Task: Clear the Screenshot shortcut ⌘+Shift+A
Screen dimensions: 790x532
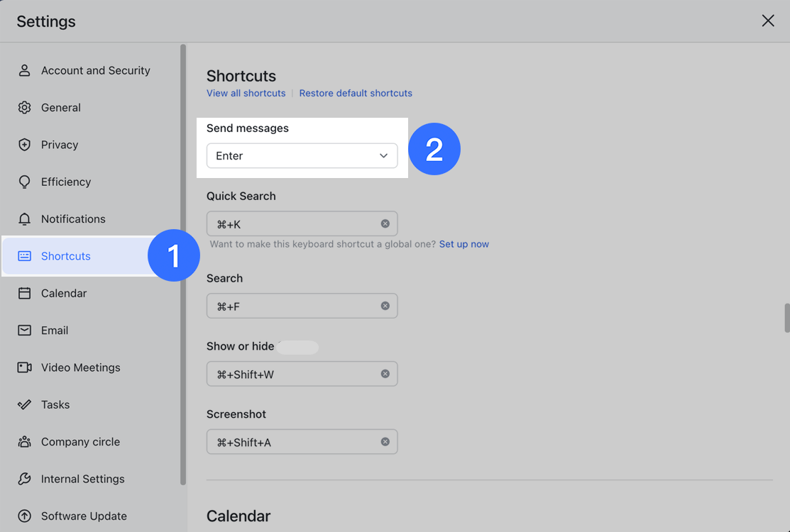Action: [385, 442]
